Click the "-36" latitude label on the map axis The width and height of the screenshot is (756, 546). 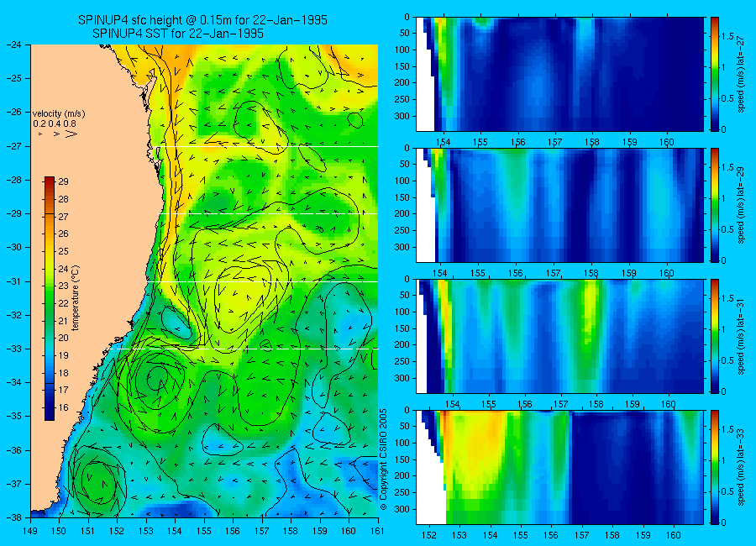[x=13, y=449]
